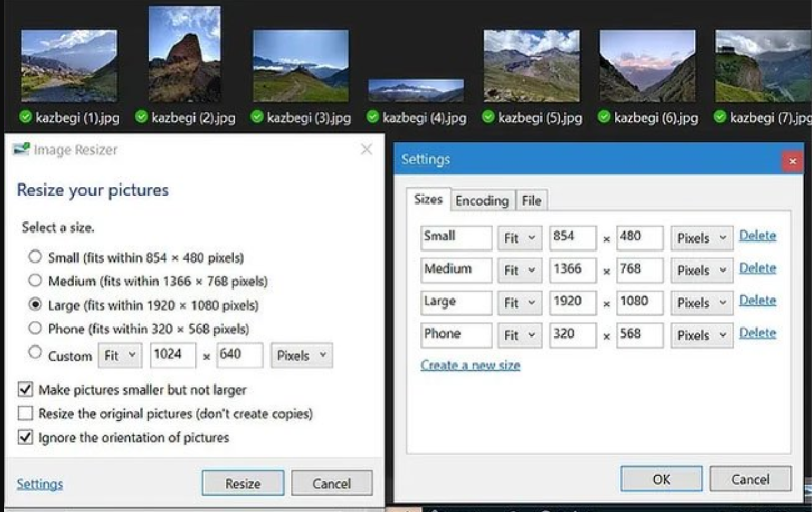This screenshot has height=512, width=812.
Task: Switch to the Encoding tab
Action: tap(482, 201)
